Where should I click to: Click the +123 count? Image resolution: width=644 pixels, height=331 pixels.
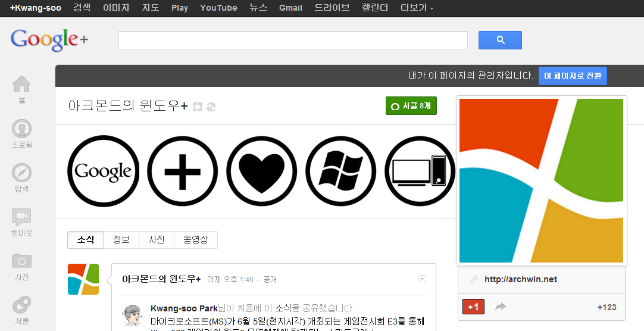[x=607, y=307]
